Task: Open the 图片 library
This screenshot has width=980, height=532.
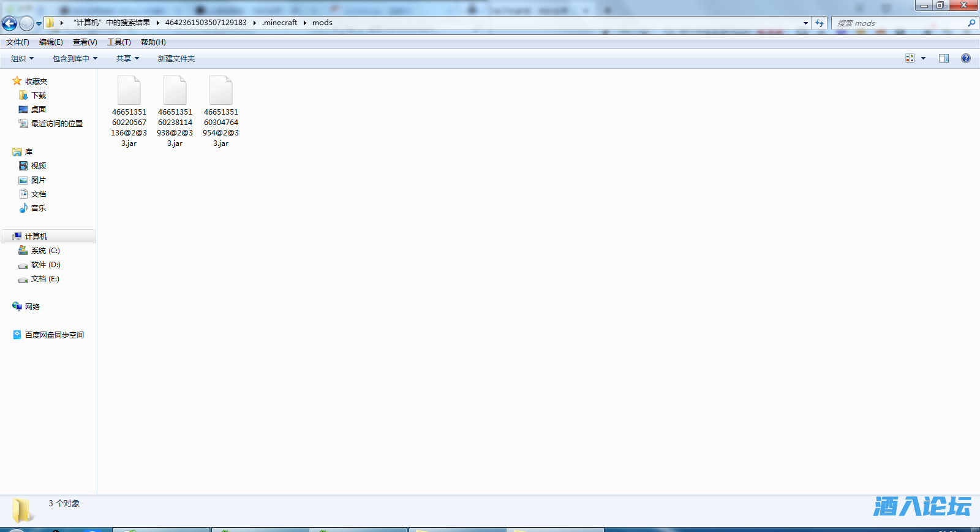Action: (x=39, y=180)
